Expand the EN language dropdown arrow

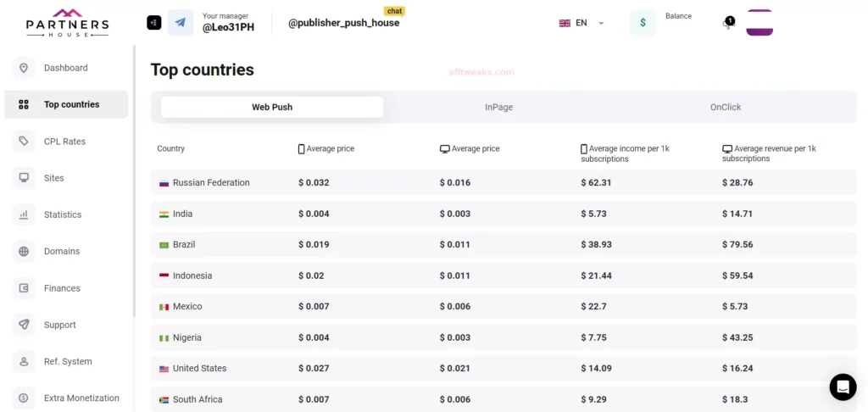(x=601, y=23)
